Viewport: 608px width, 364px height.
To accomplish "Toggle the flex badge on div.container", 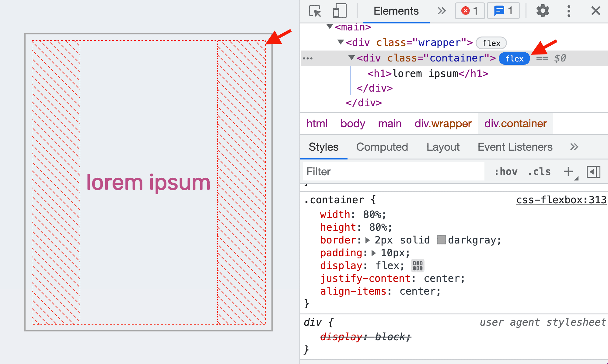I will point(515,58).
